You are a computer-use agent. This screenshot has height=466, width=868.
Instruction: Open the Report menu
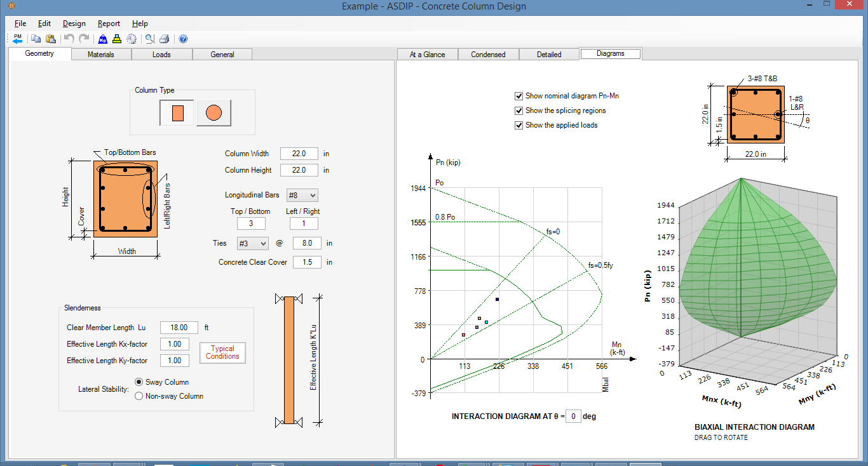pyautogui.click(x=109, y=23)
